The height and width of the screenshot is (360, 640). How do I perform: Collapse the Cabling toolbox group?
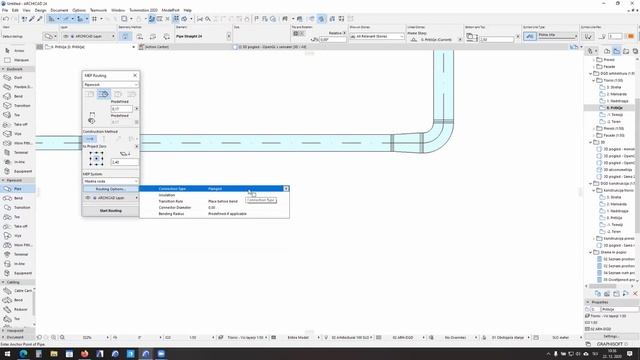click(3, 282)
